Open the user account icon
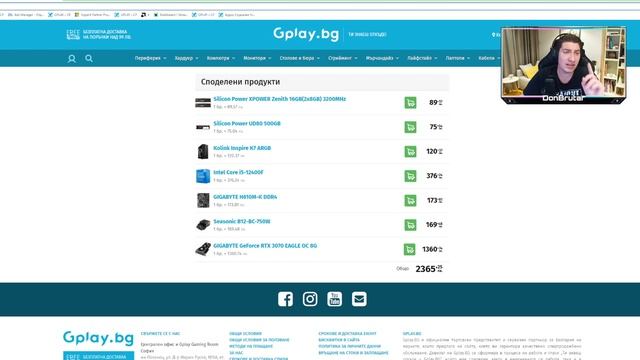The width and height of the screenshot is (640, 360). point(72,59)
